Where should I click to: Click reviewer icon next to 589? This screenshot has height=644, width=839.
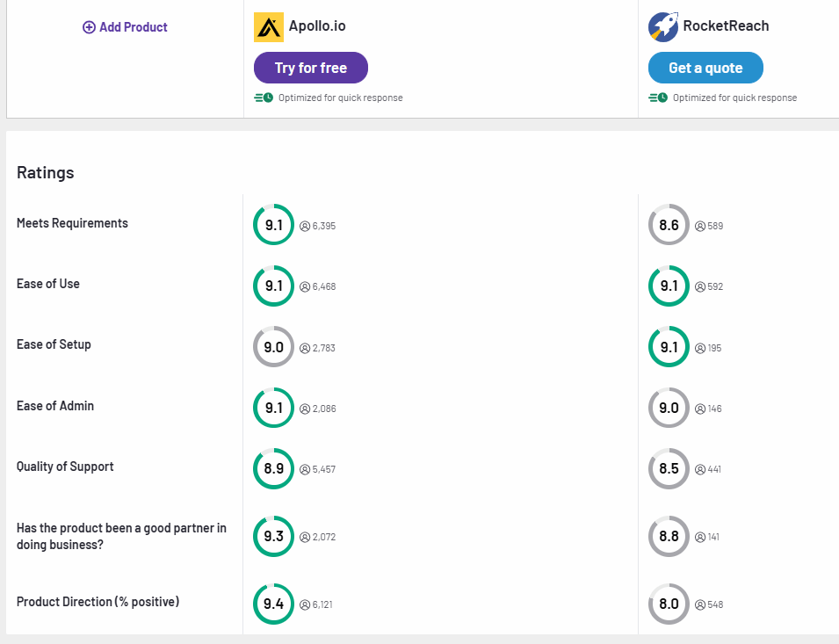coord(700,226)
